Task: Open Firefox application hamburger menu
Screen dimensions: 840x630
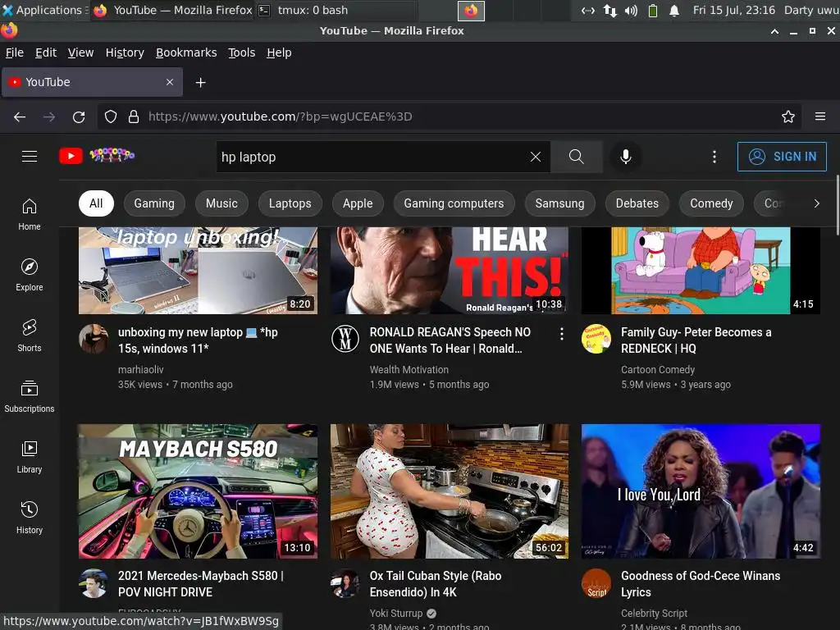Action: 820,116
